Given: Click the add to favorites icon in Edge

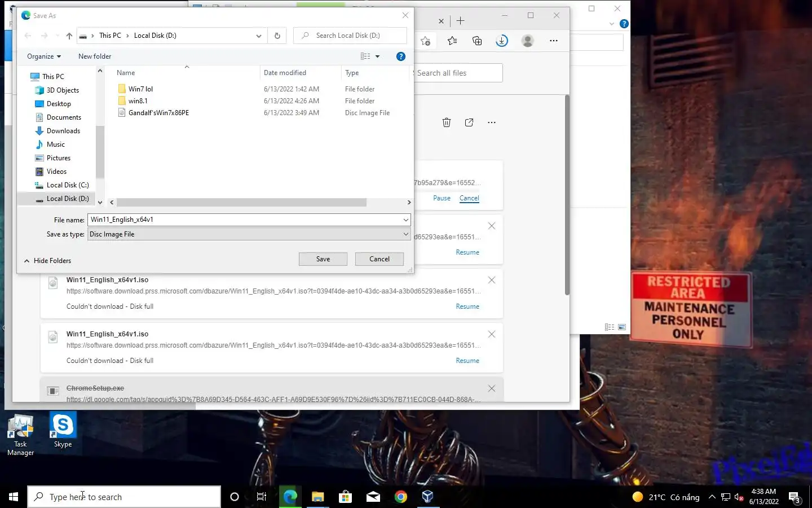Looking at the screenshot, I should [426, 41].
